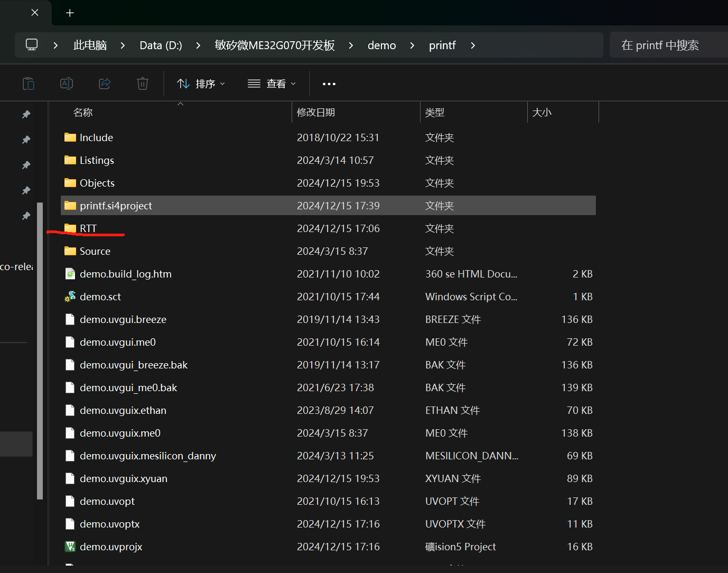Select the file demo.uvgui.me0
This screenshot has width=728, height=573.
coord(118,342)
